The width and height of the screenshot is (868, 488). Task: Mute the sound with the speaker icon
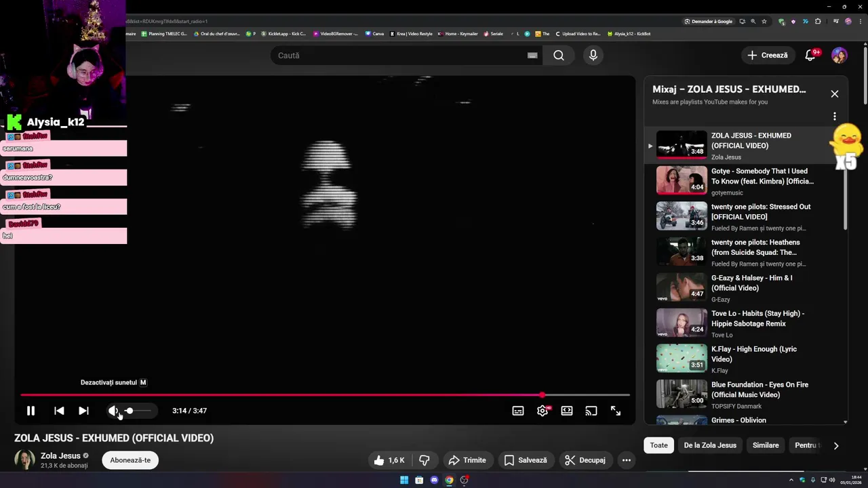[x=113, y=411]
